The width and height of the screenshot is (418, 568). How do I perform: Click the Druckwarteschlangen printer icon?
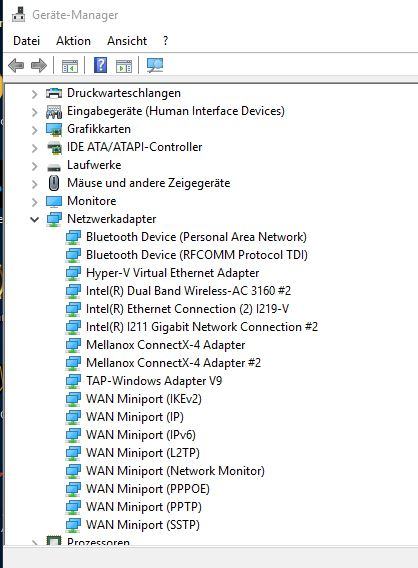[x=54, y=93]
